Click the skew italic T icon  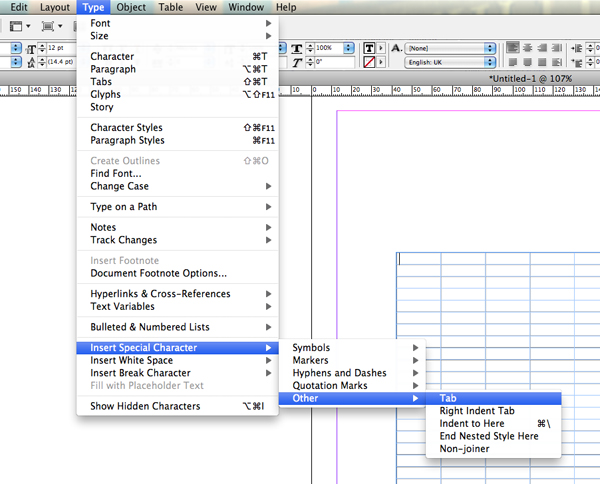[297, 62]
